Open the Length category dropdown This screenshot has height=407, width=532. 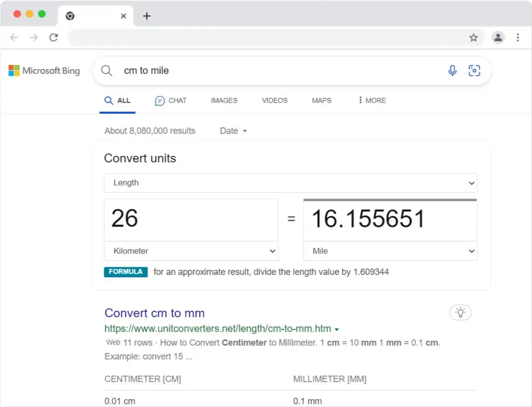point(290,182)
